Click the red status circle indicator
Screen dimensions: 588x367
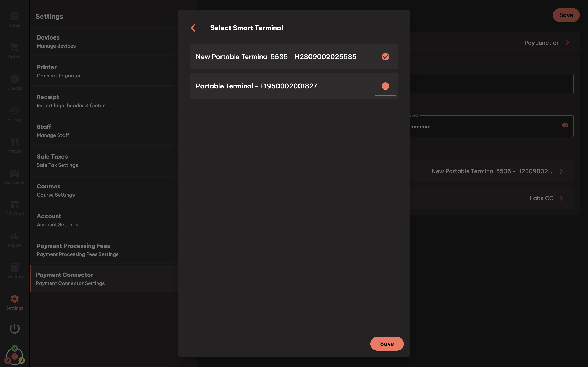pyautogui.click(x=14, y=356)
